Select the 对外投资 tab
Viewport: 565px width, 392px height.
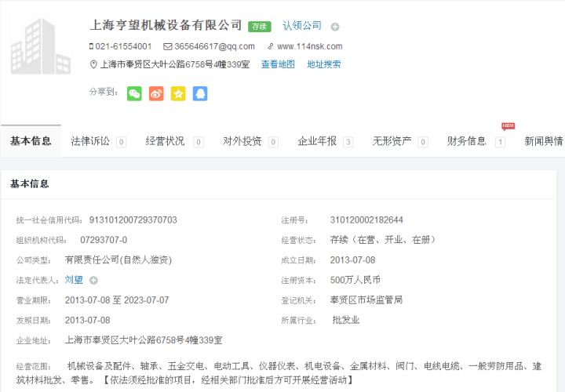[x=242, y=141]
